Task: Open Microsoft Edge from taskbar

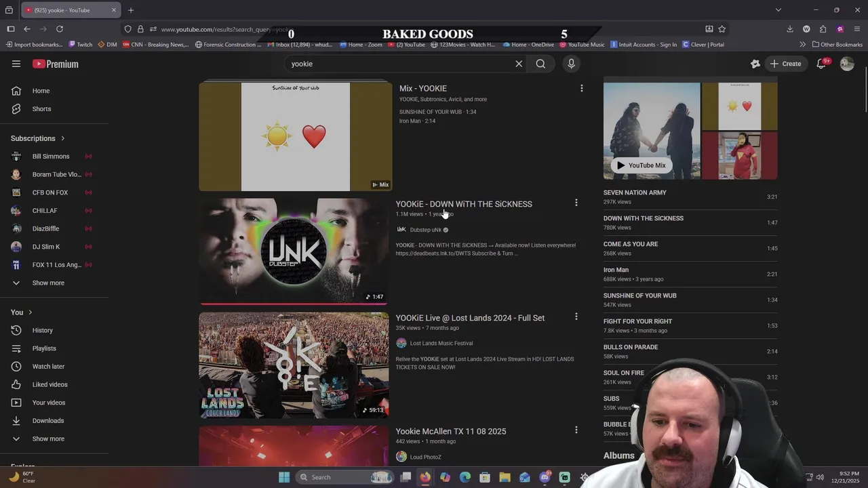Action: (x=465, y=477)
